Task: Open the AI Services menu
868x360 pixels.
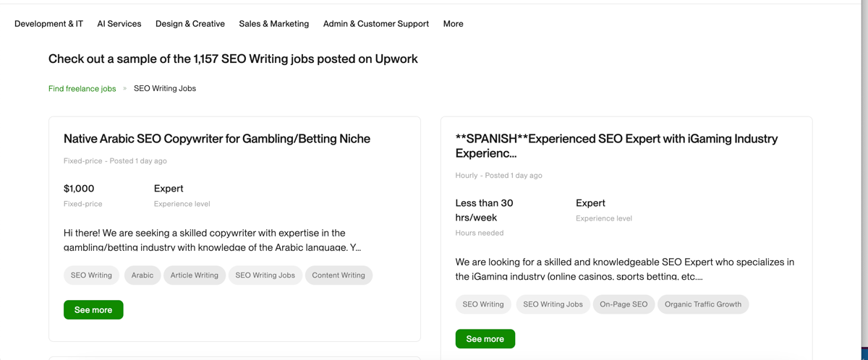Action: coord(119,24)
